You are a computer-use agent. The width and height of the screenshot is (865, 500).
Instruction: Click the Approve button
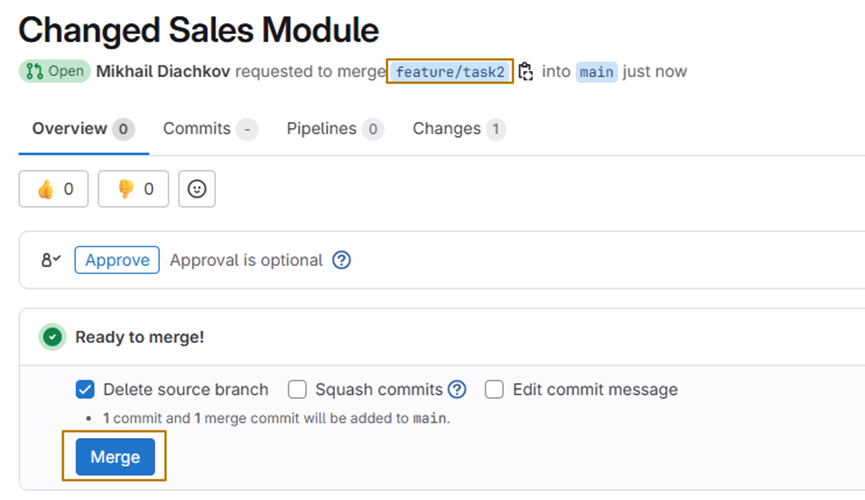117,260
